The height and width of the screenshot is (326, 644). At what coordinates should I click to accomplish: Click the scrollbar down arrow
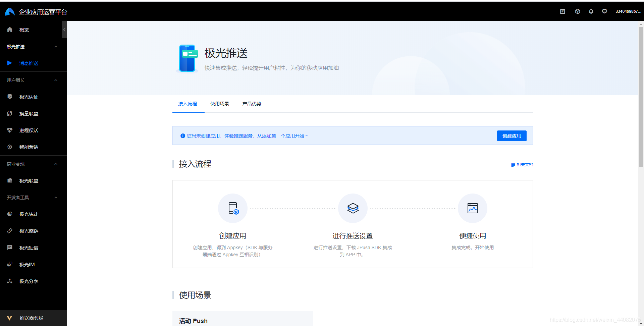pyautogui.click(x=641, y=323)
